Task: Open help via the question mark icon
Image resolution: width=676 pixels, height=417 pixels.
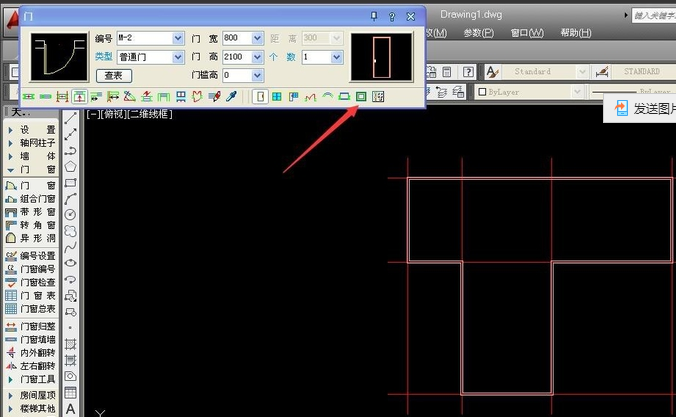Action: [x=392, y=16]
